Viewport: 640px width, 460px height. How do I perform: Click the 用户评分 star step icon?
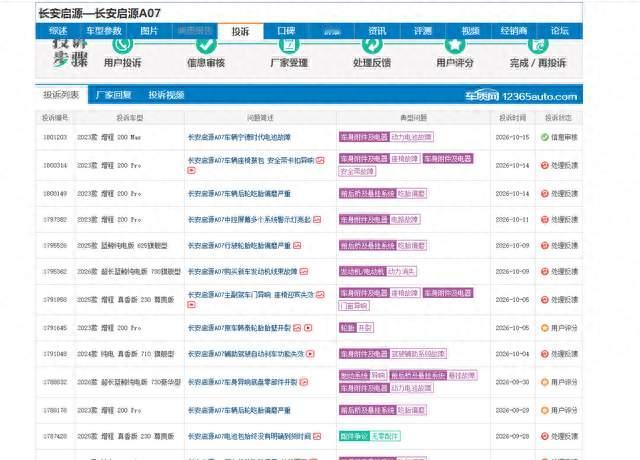pos(455,44)
